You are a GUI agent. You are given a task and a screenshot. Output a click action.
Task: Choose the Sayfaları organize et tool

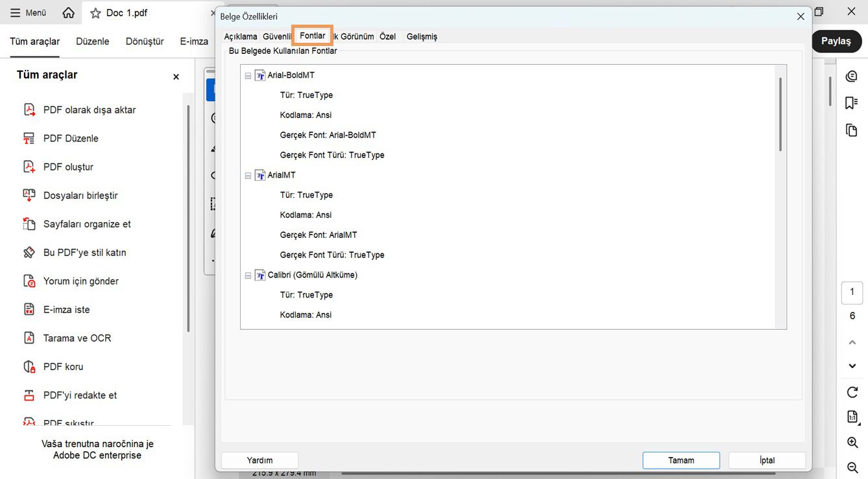77,224
